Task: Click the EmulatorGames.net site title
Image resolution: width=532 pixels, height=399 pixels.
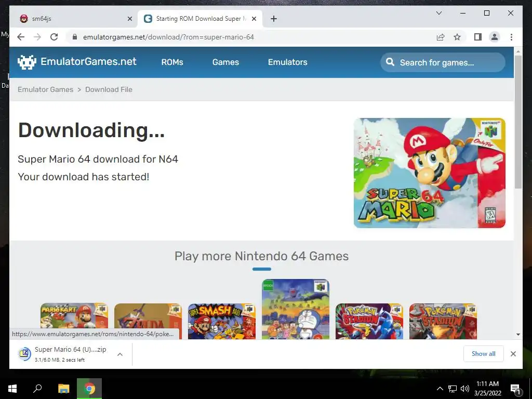Action: pyautogui.click(x=88, y=61)
